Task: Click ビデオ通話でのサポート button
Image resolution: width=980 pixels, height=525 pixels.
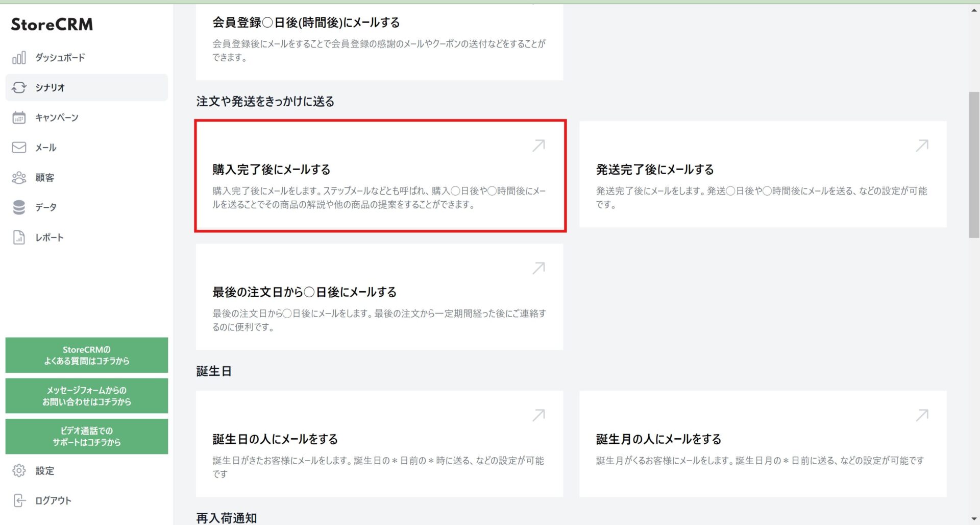Action: click(87, 436)
